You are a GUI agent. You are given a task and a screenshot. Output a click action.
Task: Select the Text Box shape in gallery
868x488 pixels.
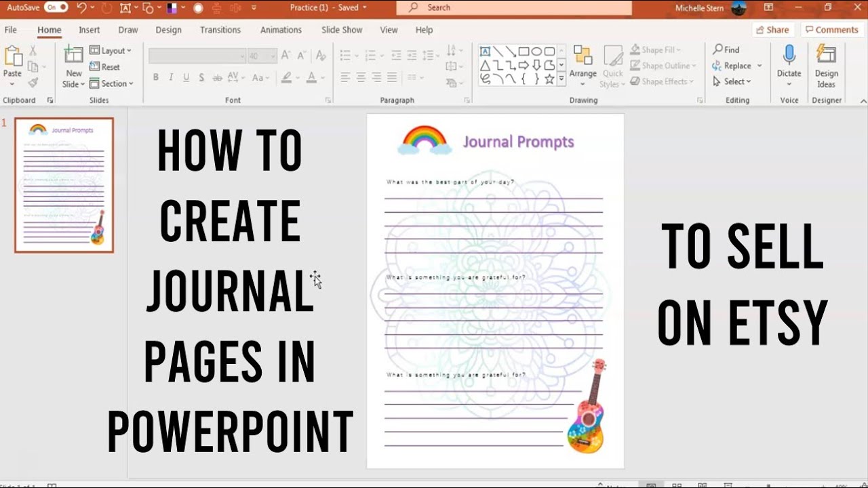(485, 52)
